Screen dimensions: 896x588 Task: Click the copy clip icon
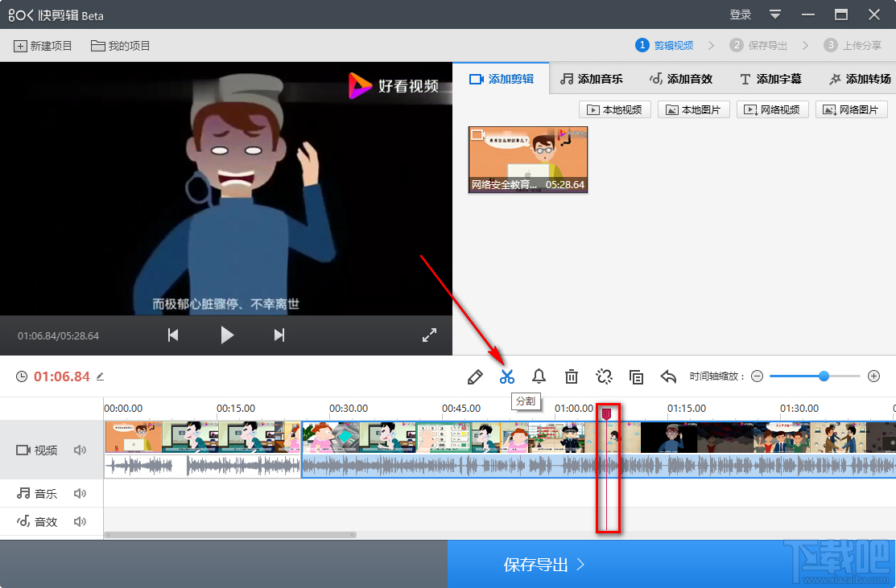tap(636, 376)
